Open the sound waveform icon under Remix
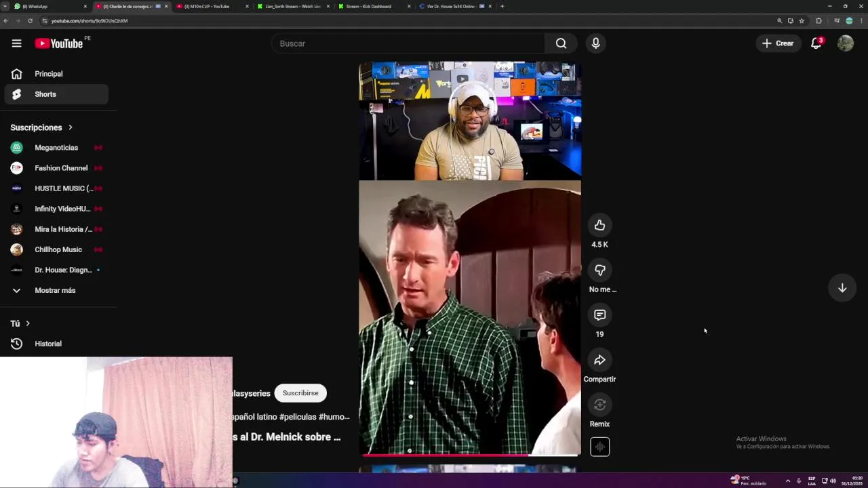 (x=599, y=447)
